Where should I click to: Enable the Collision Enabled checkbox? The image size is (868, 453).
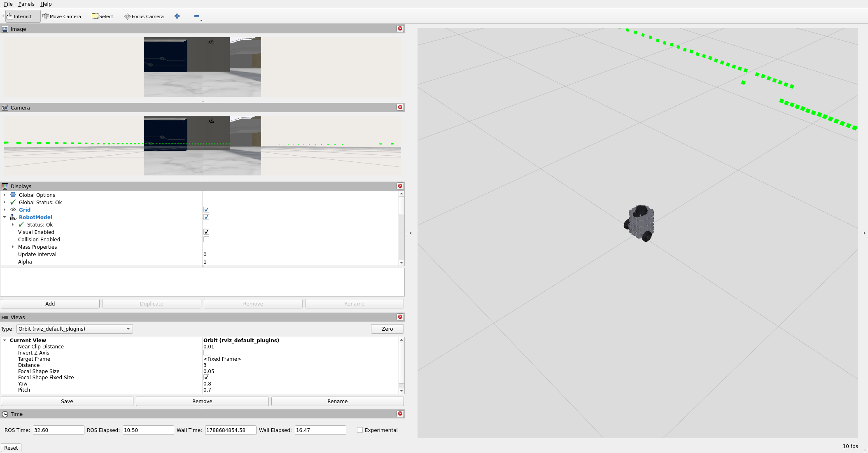click(206, 239)
